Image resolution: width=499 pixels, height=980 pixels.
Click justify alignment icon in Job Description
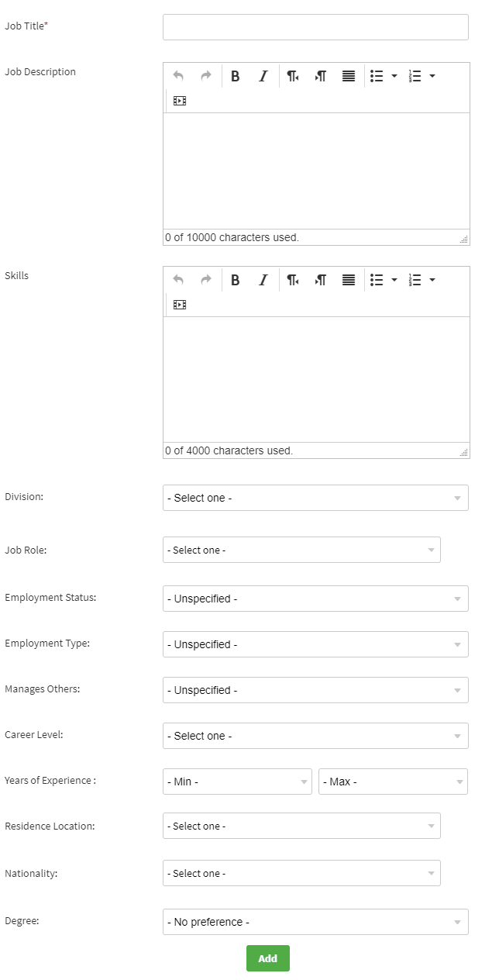pyautogui.click(x=349, y=76)
